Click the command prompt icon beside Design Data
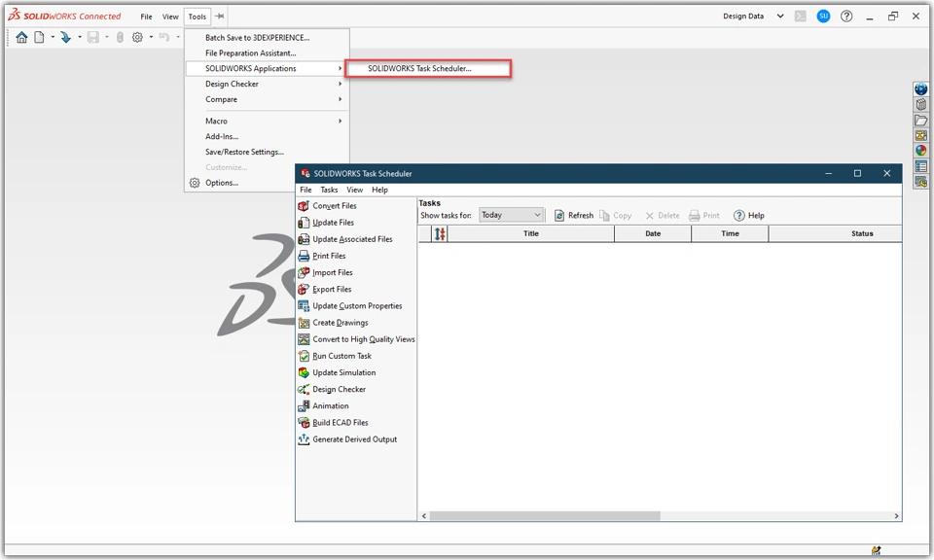This screenshot has width=934, height=560. (801, 17)
